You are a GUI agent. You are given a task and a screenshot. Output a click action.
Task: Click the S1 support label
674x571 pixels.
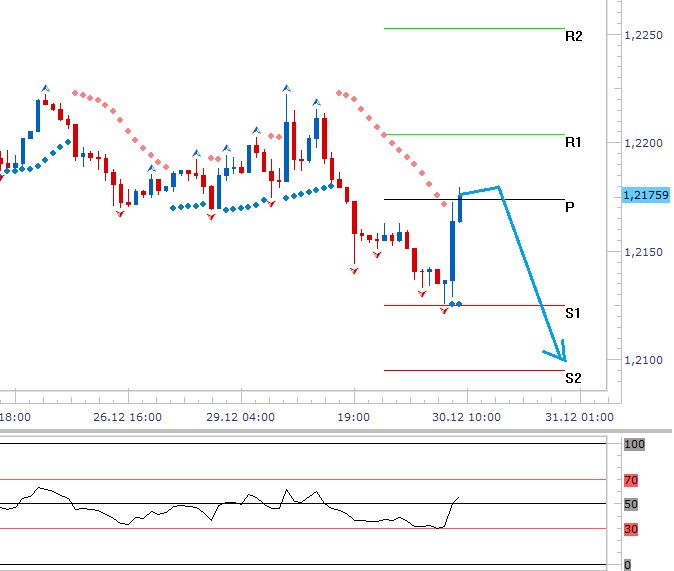(x=573, y=313)
